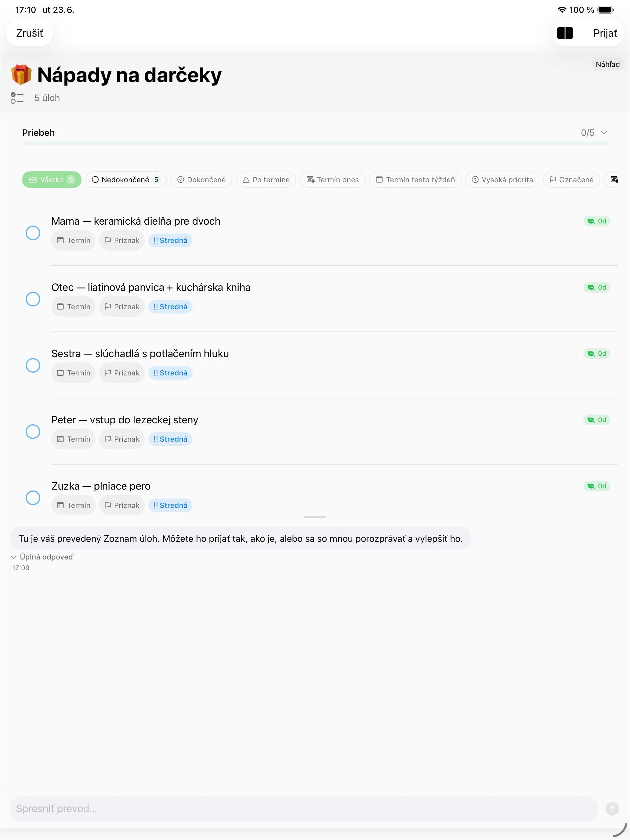Toggle the split view layout icon

565,33
